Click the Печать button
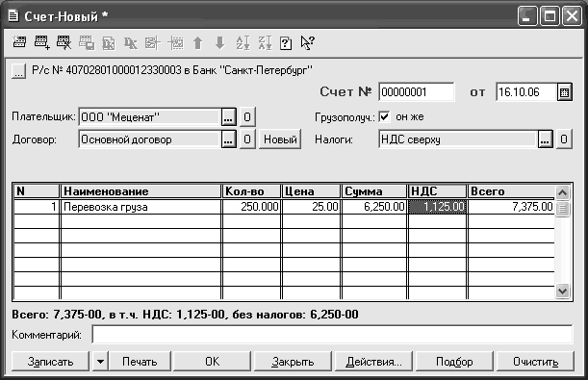The image size is (588, 380). coord(140,362)
